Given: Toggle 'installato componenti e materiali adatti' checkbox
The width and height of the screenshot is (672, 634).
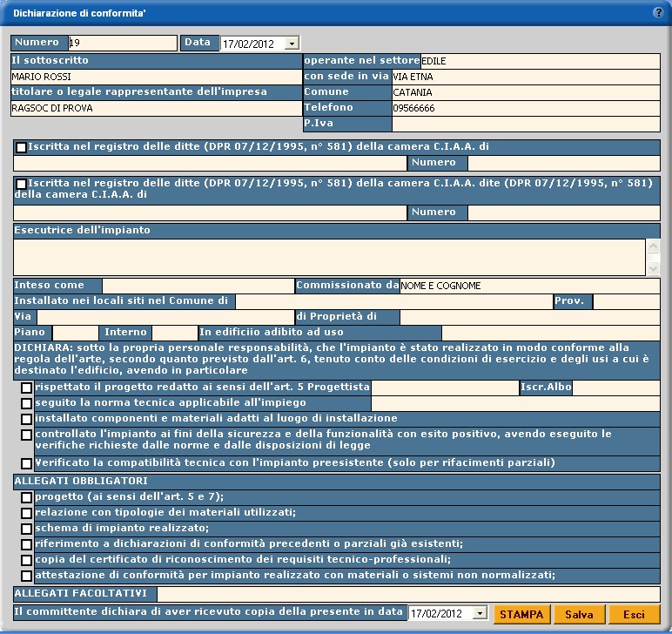Looking at the screenshot, I should coord(27,419).
